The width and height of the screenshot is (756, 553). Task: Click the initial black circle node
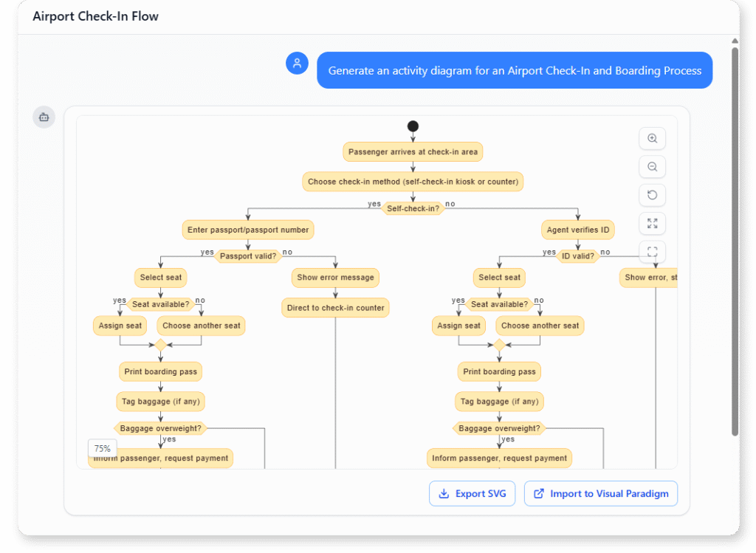(x=412, y=126)
